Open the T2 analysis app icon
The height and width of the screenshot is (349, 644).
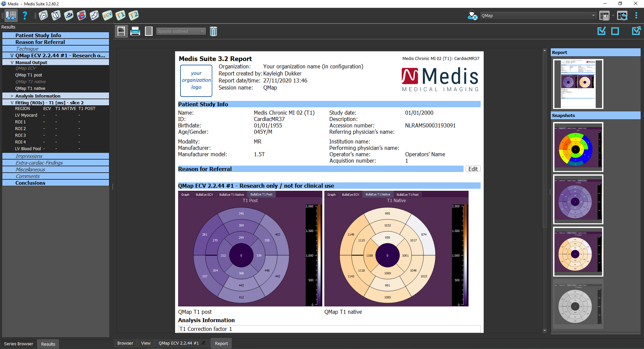point(133,15)
